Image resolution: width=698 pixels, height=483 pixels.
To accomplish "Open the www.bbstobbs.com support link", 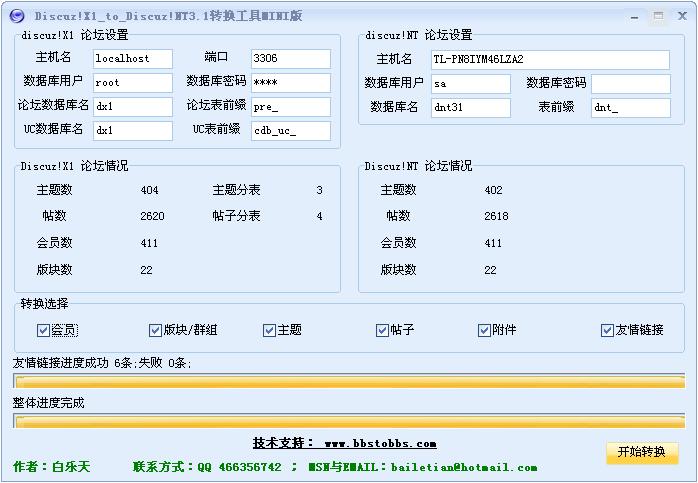I will pos(381,443).
